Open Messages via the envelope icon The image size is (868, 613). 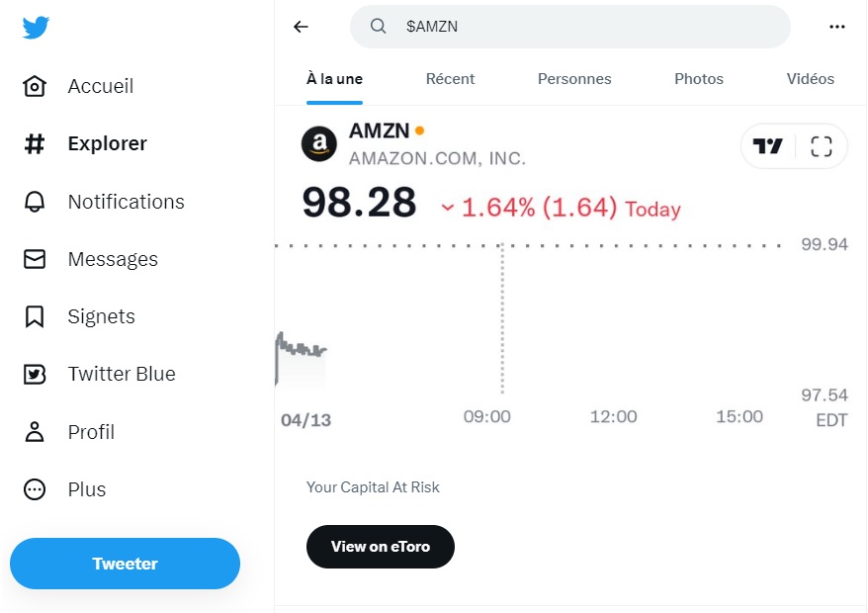tap(35, 259)
